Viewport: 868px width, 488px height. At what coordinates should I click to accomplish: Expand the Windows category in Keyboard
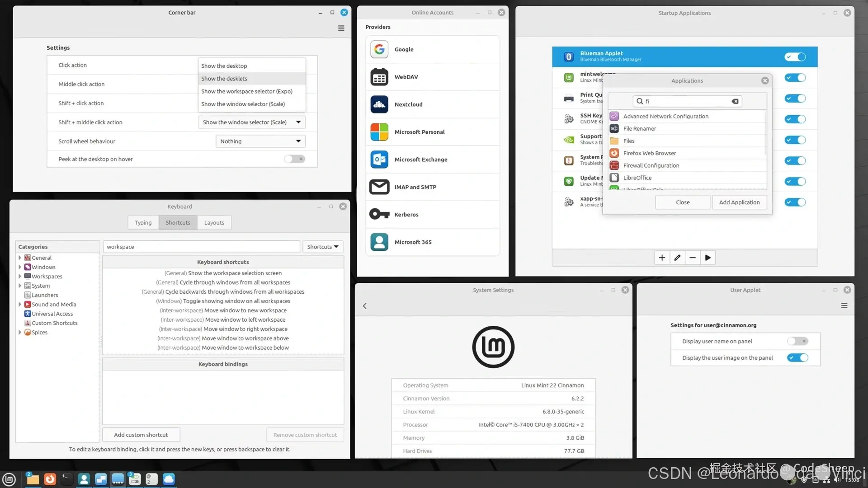tap(20, 267)
